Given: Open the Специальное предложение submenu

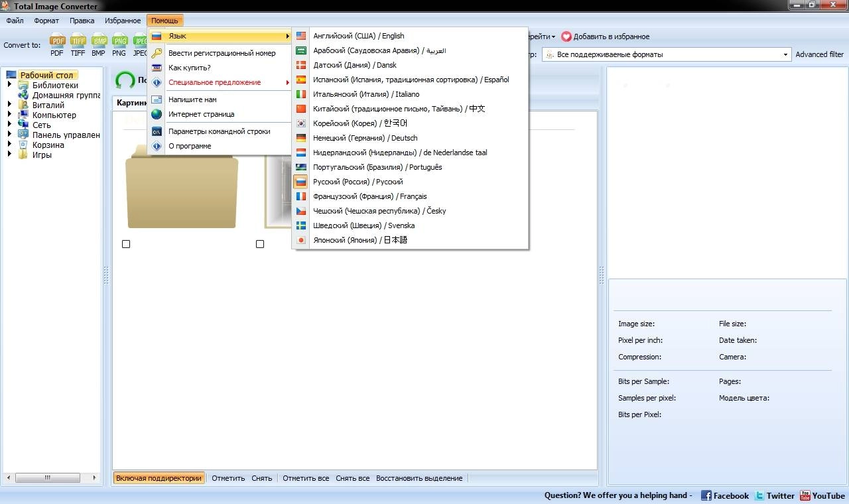Looking at the screenshot, I should [x=220, y=82].
